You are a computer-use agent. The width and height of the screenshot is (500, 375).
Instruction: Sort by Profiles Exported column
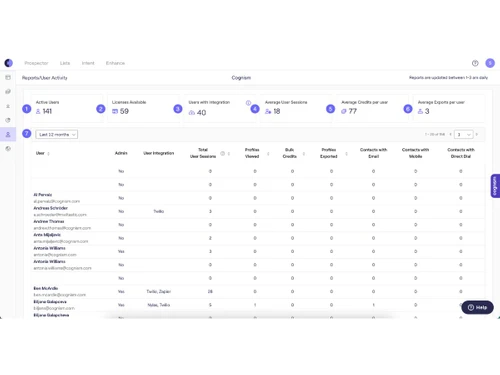click(x=346, y=153)
